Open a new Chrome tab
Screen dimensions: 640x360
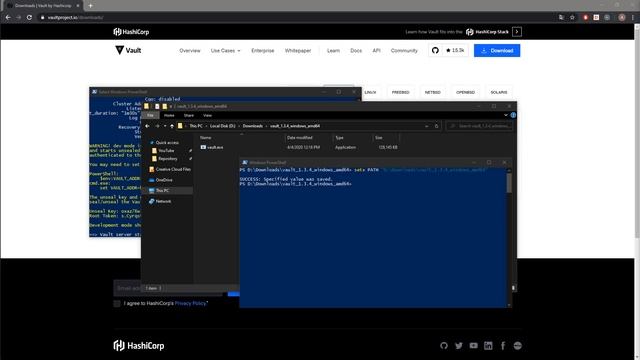click(x=90, y=6)
